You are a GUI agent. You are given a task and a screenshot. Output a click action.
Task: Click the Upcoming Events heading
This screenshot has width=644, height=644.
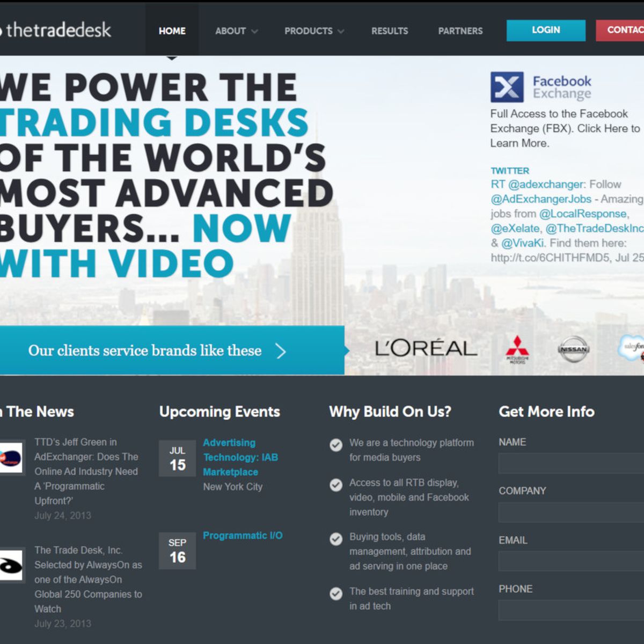pos(219,412)
